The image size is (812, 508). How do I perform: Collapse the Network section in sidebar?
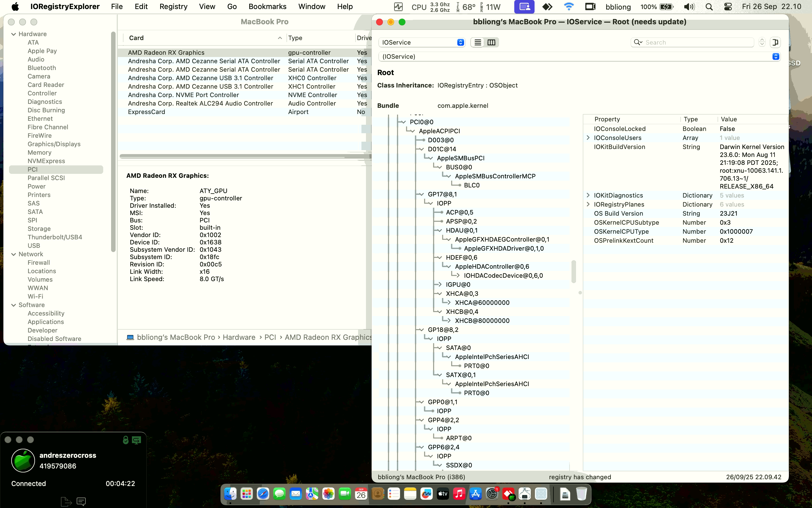click(14, 254)
